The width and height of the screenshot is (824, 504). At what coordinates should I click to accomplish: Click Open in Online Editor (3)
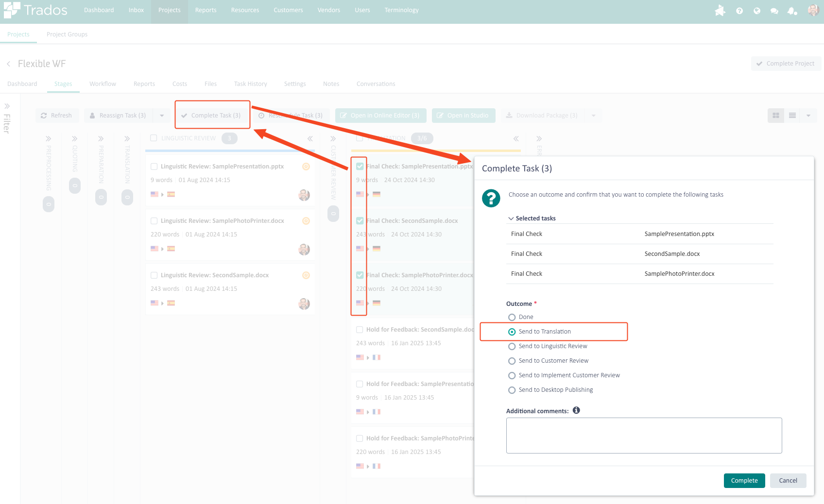(380, 116)
